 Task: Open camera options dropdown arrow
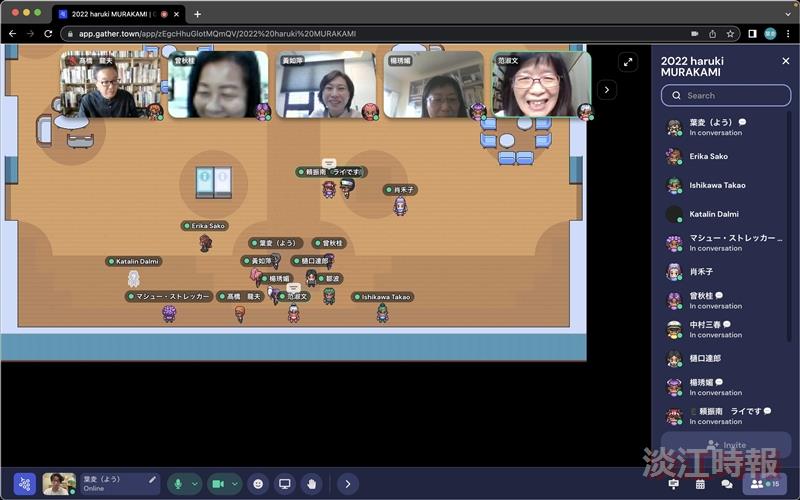click(235, 484)
